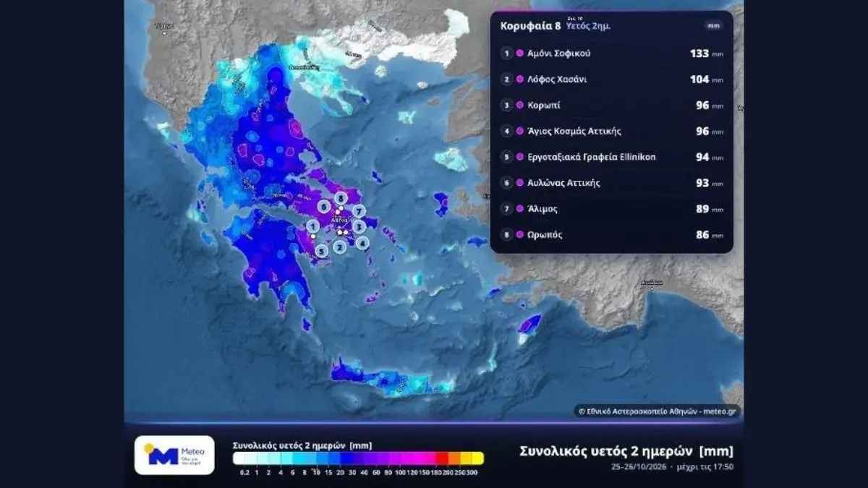This screenshot has width=868, height=488.
Task: Click the Κορυφαία 8 panel title
Action: click(x=530, y=25)
